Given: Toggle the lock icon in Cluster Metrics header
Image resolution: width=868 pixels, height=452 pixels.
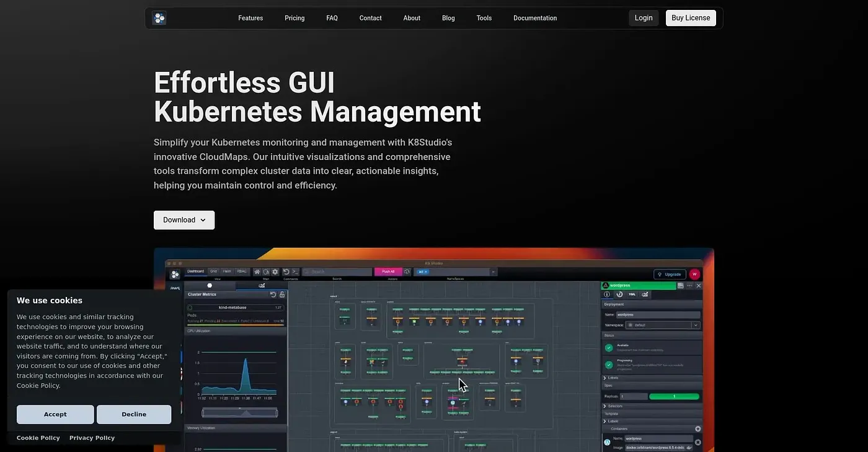Looking at the screenshot, I should (x=282, y=295).
